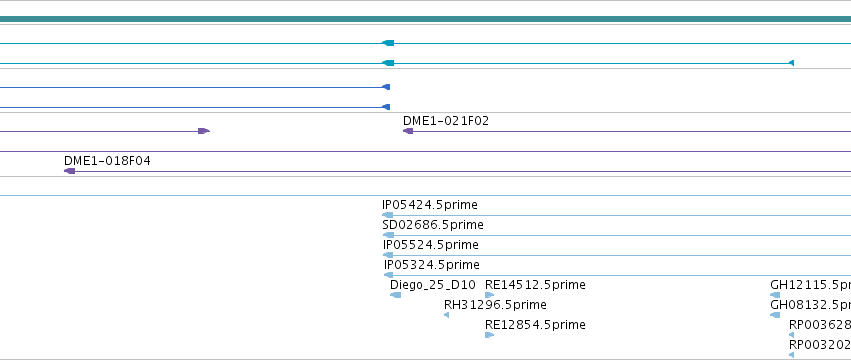Select the RE14512.5prime feature glyph
Image resolution: width=851 pixels, height=360 pixels.
coord(490,295)
